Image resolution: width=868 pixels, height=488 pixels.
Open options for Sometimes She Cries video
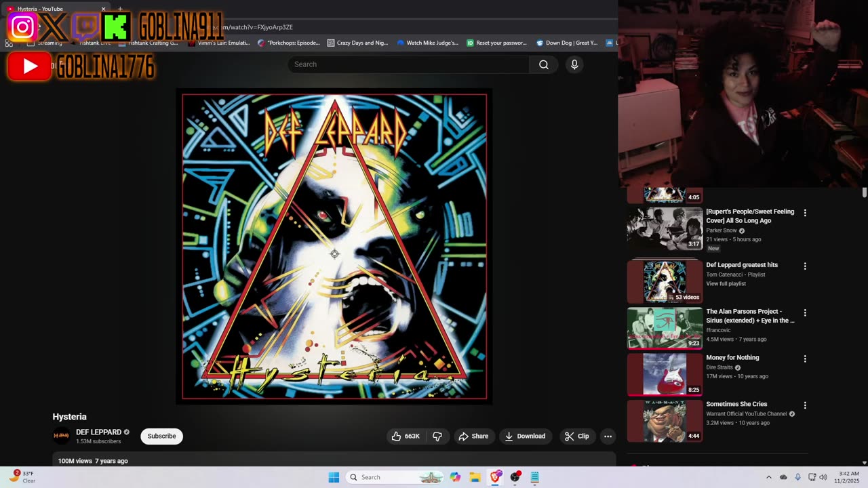[805, 405]
